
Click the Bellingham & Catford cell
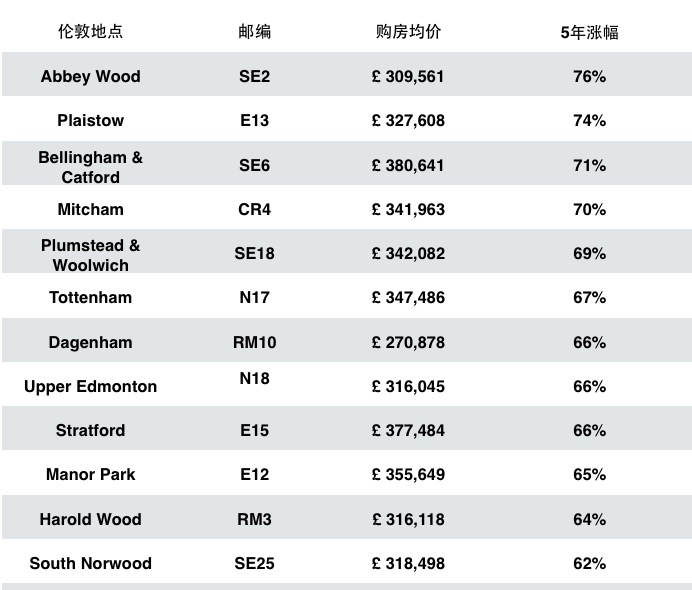coord(90,167)
